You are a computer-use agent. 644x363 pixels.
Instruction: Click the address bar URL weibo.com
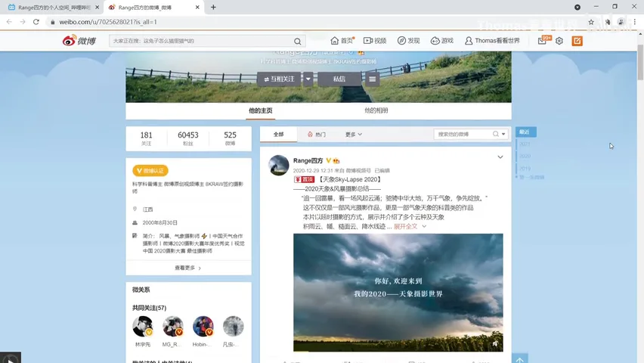pos(108,22)
